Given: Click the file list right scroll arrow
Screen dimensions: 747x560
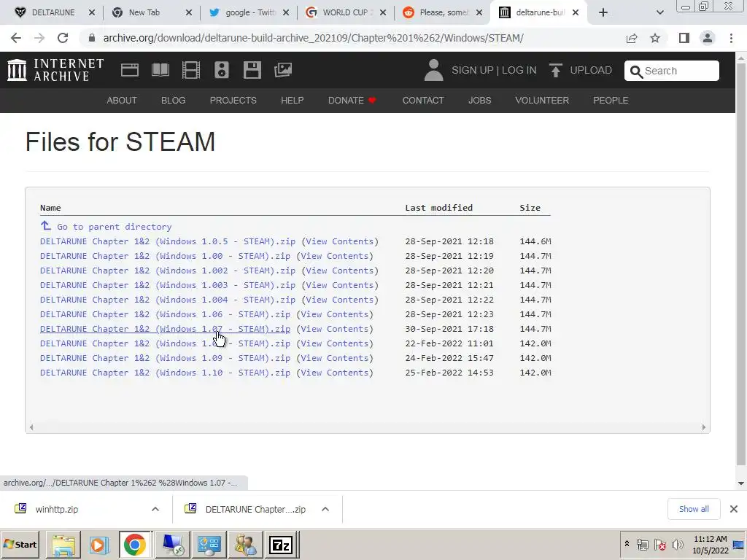Looking at the screenshot, I should point(704,427).
